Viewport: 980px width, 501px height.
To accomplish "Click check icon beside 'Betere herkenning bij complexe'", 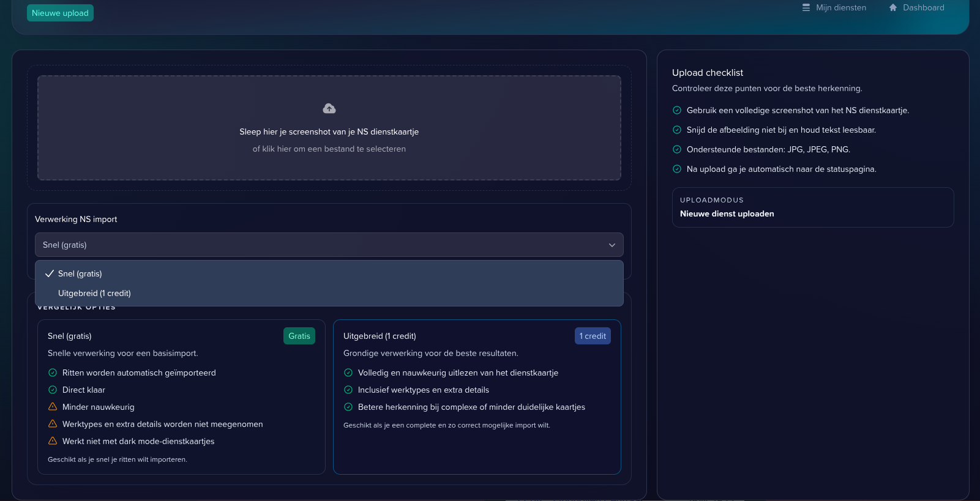I will coord(348,407).
